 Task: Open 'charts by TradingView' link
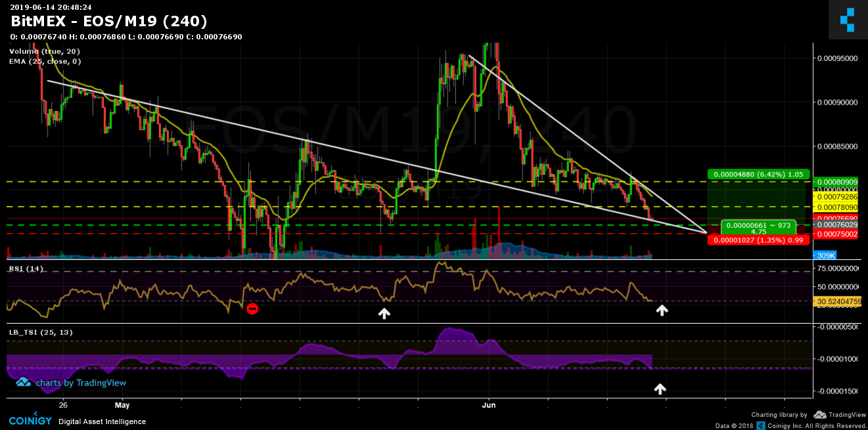80,383
